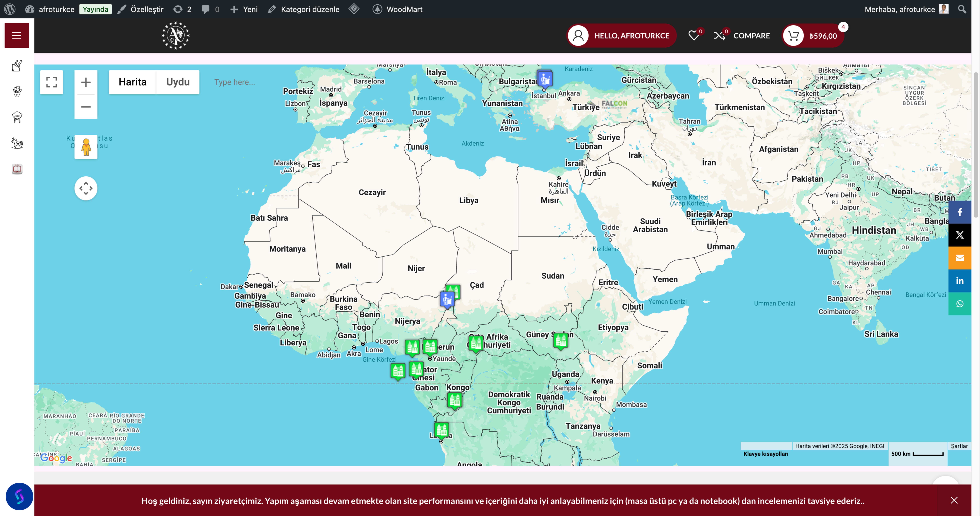Open the admin bar search magnifier
This screenshot has width=980, height=516.
962,9
